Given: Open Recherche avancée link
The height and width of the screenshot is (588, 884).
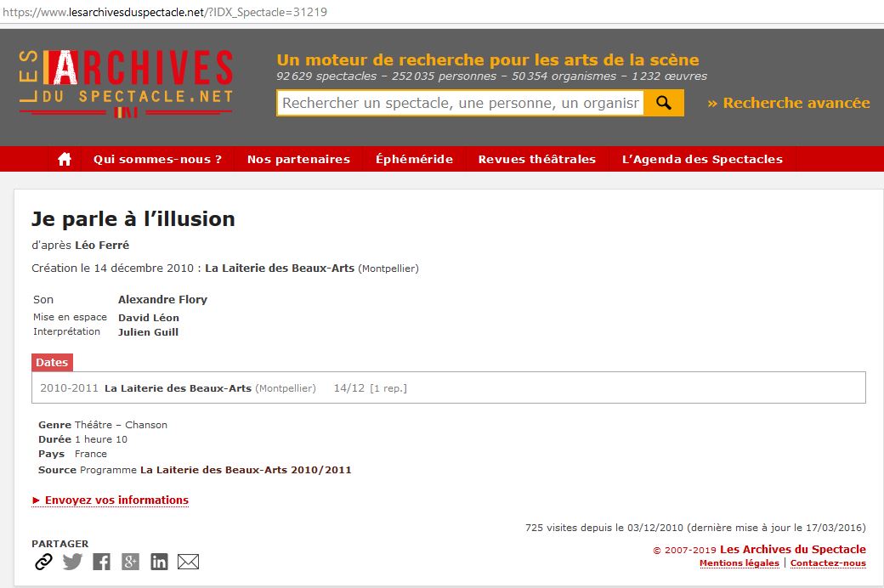Looking at the screenshot, I should click(x=788, y=103).
